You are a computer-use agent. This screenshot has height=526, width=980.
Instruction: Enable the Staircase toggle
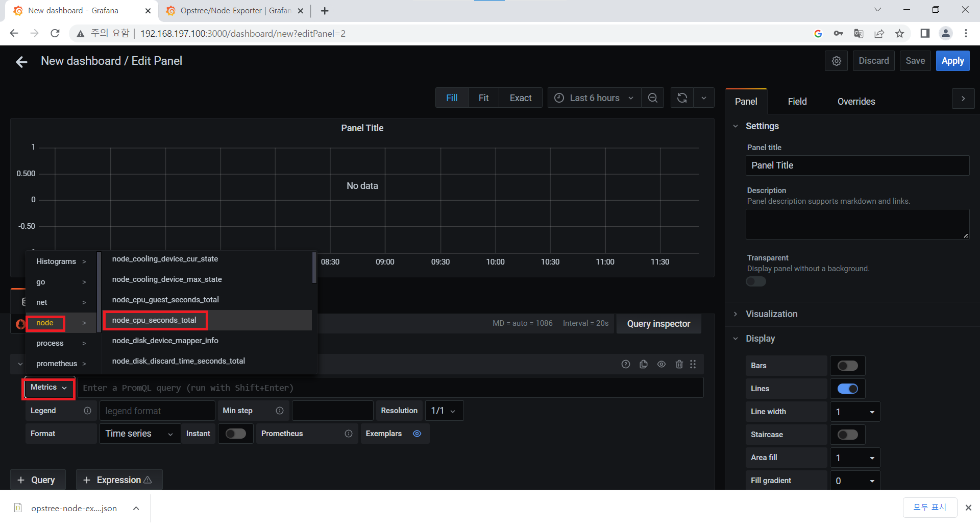[x=848, y=435]
